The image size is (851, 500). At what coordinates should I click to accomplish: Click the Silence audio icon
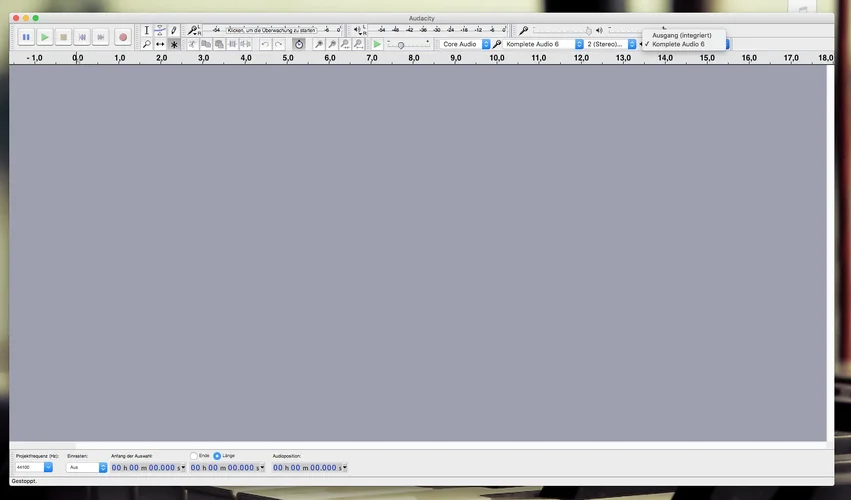tap(245, 44)
